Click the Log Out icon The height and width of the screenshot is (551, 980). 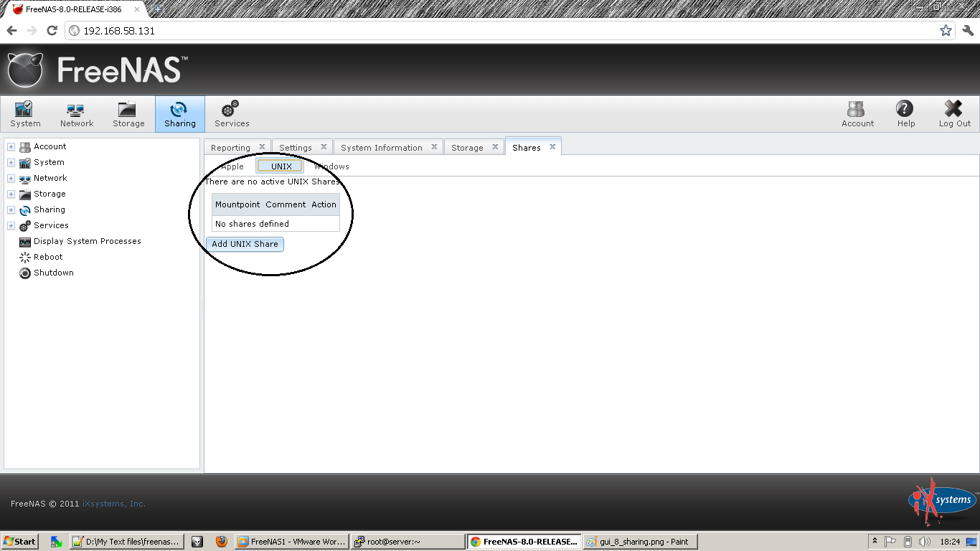[953, 113]
